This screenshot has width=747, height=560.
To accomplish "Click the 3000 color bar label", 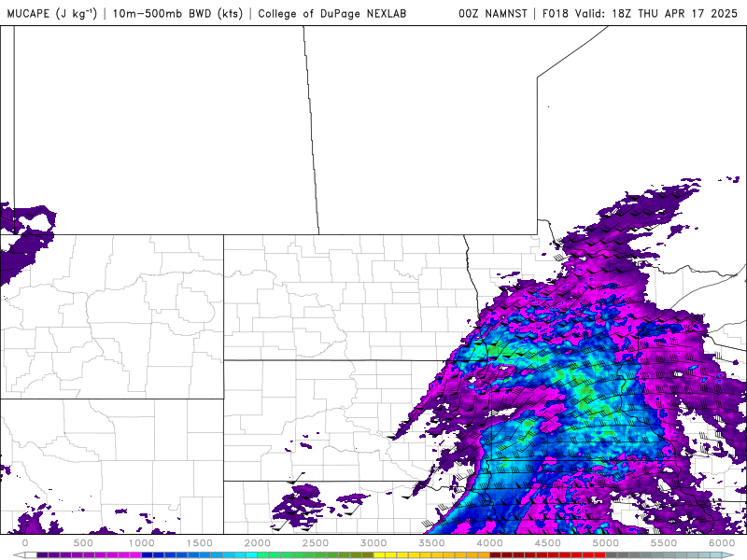I will (373, 543).
